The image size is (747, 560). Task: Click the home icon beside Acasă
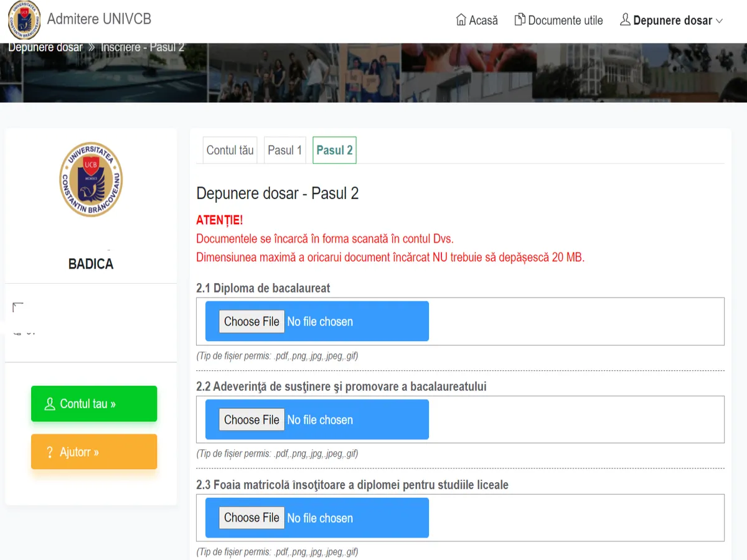coord(461,20)
